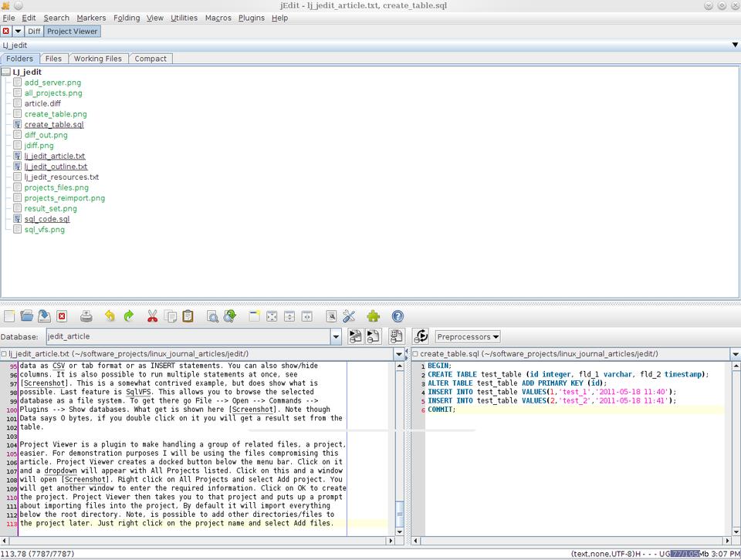Click the Help question mark icon

tap(398, 316)
